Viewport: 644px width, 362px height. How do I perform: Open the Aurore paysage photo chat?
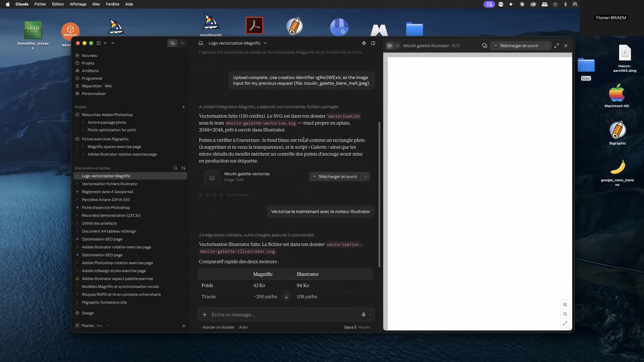[x=107, y=122]
